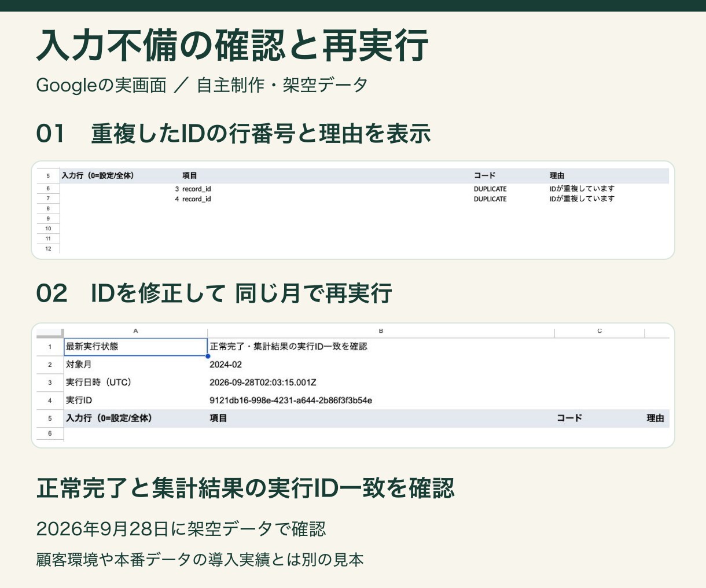The height and width of the screenshot is (588, 706).
Task: Select the 対象月 label cell
Action: pyautogui.click(x=135, y=365)
